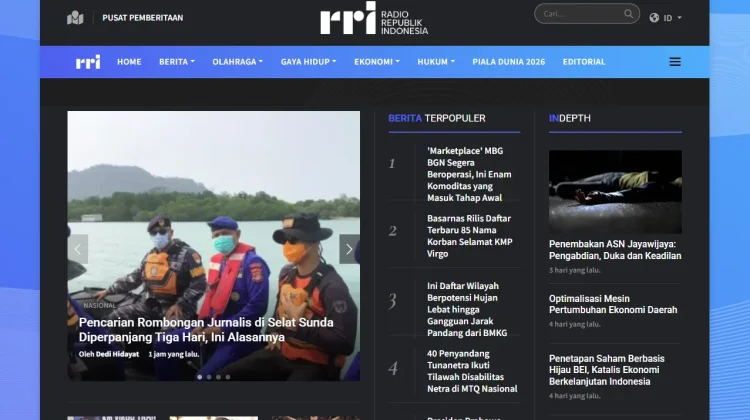Click author name Dedi Hidayat
Image resolution: width=750 pixels, height=420 pixels.
(x=117, y=354)
